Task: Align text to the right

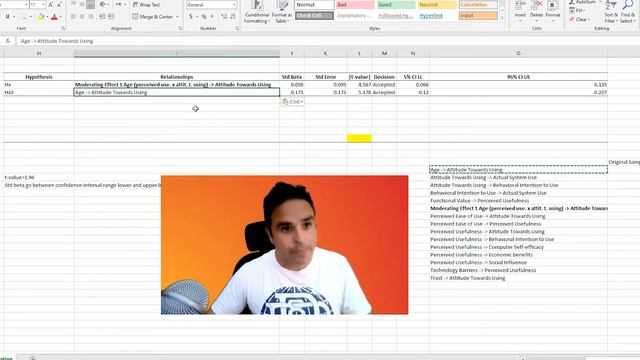Action: (x=91, y=17)
